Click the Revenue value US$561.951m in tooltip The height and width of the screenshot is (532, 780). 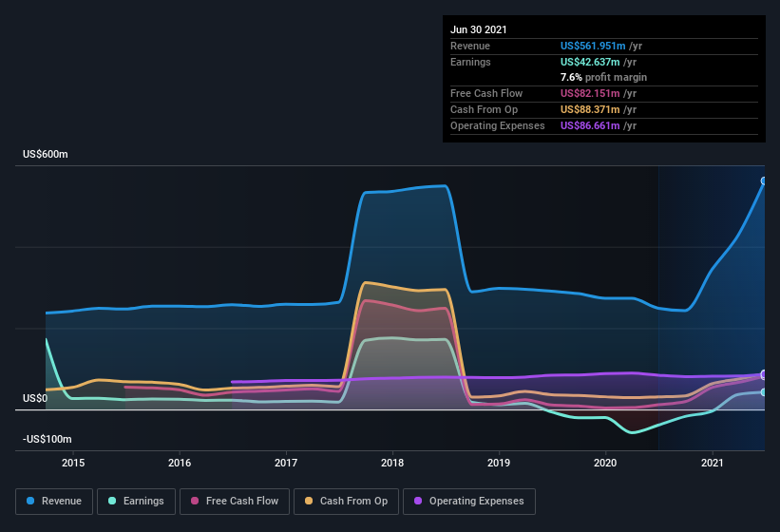593,46
